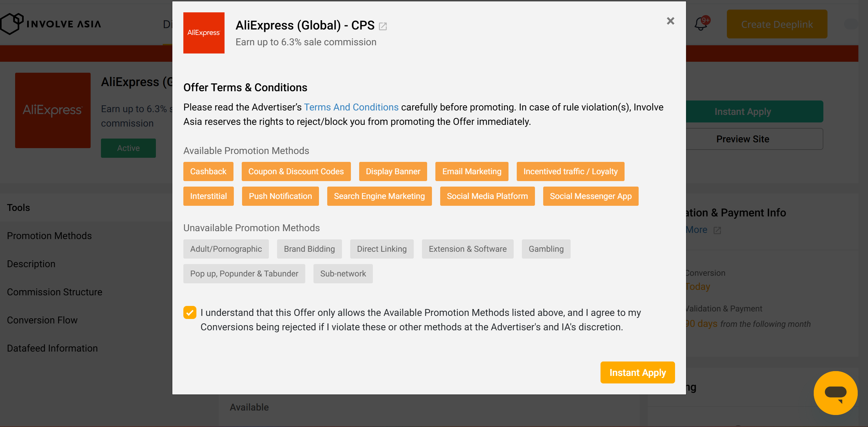Uncheck the promotion methods agreement checkbox

tap(190, 312)
